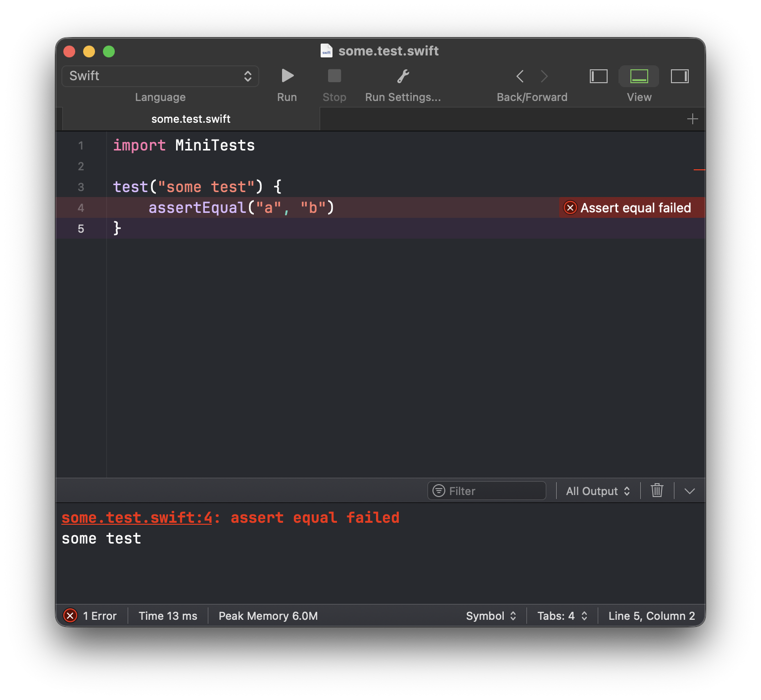Expand the All Output filter dropdown
The height and width of the screenshot is (700, 761).
coord(598,491)
